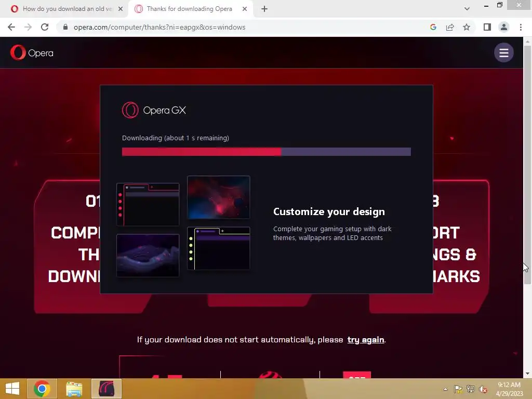Viewport: 532px width, 399px height.
Task: Click the download progress bar
Action: click(x=267, y=152)
